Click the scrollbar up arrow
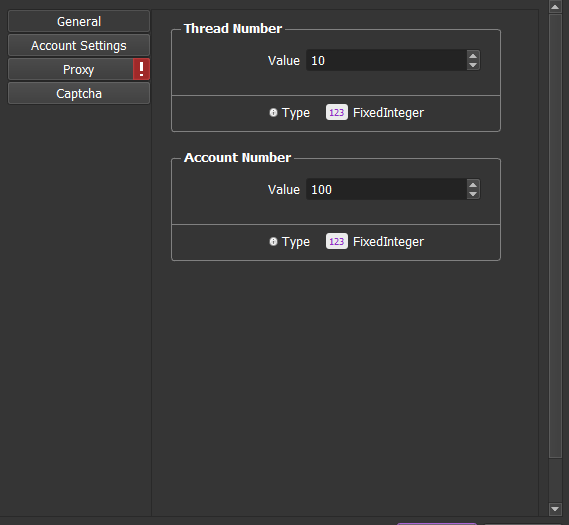The height and width of the screenshot is (525, 569). (555, 7)
